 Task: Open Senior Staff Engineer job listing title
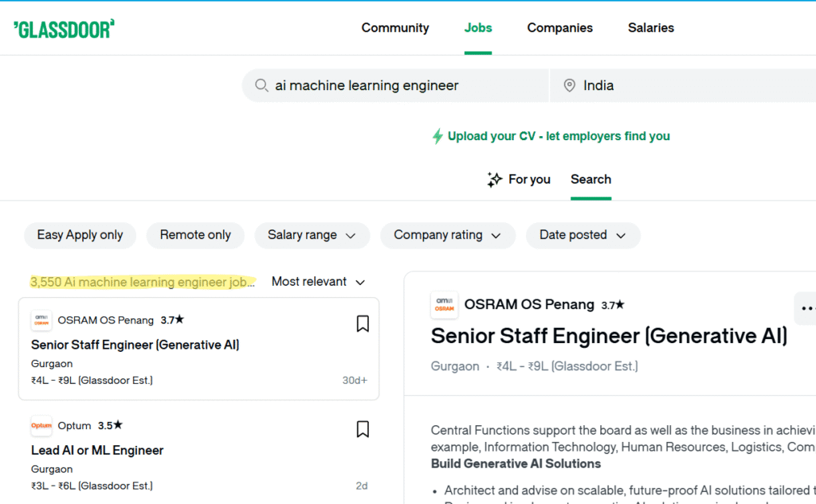[x=135, y=345]
